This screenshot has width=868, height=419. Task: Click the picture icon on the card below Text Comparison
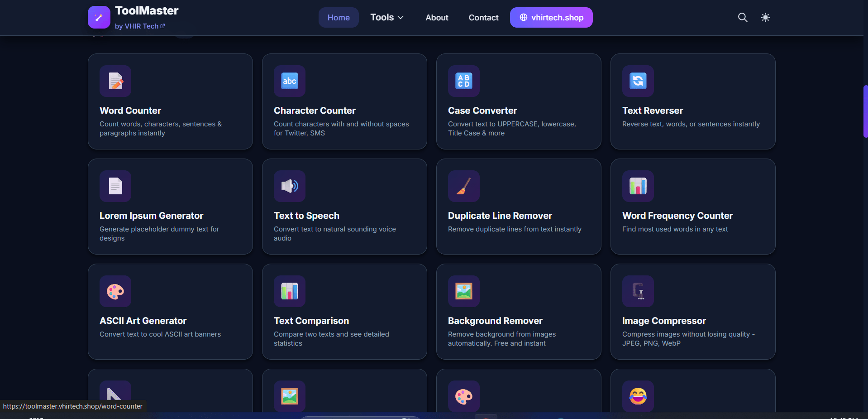(290, 396)
